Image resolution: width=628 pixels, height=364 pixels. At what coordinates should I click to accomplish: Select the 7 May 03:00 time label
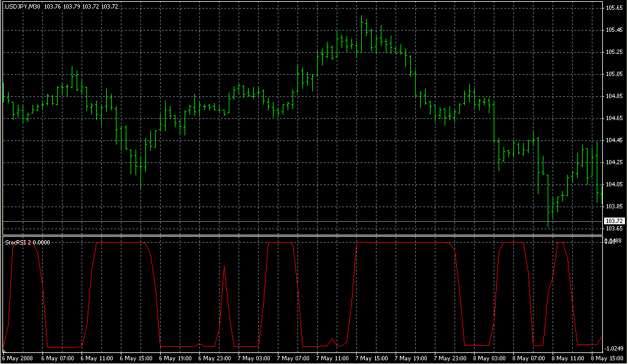[x=253, y=357]
